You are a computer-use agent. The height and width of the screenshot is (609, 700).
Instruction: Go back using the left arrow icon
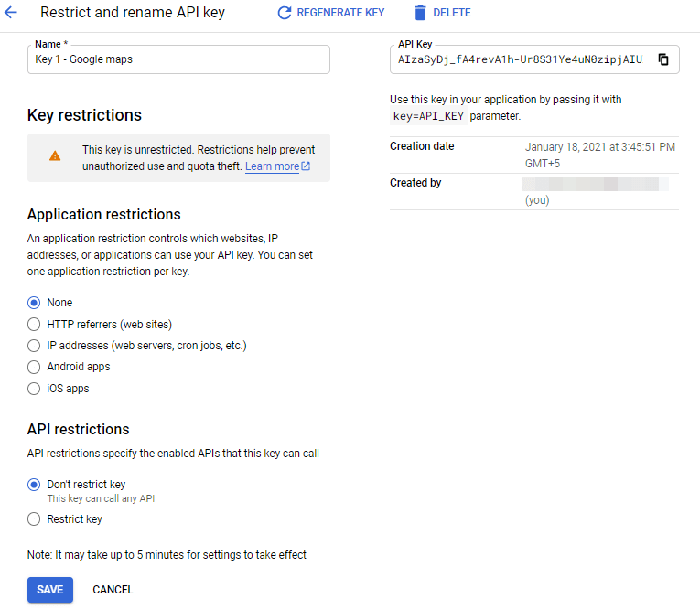[x=11, y=13]
